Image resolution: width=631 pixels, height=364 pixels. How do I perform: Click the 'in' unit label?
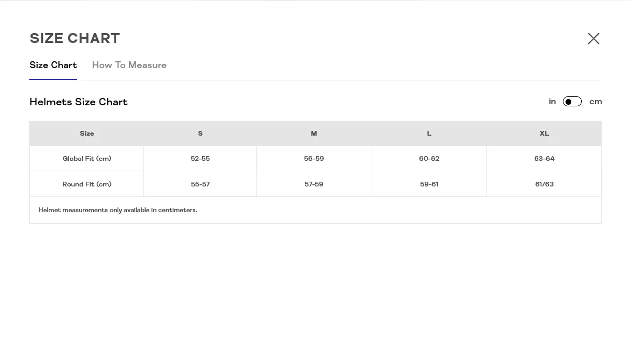tap(552, 102)
